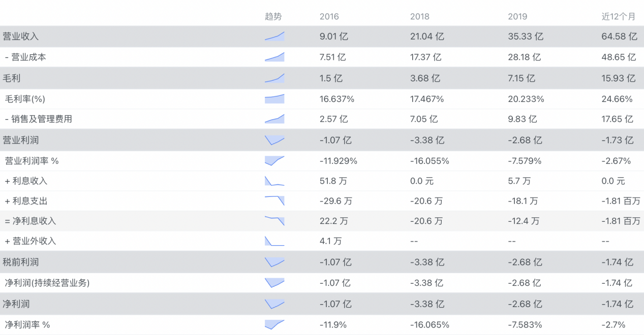
Task: Click the 税前利润 row label
Action: [x=21, y=262]
